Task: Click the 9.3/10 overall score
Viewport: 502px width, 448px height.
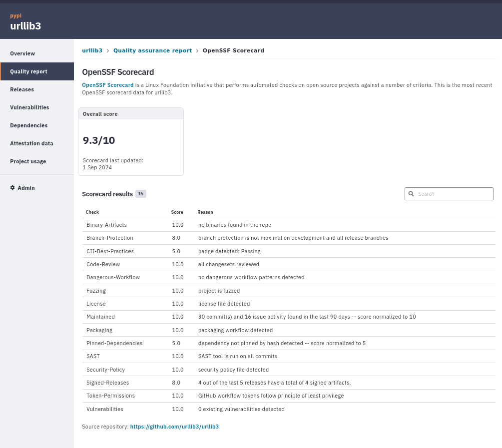Action: (98, 140)
